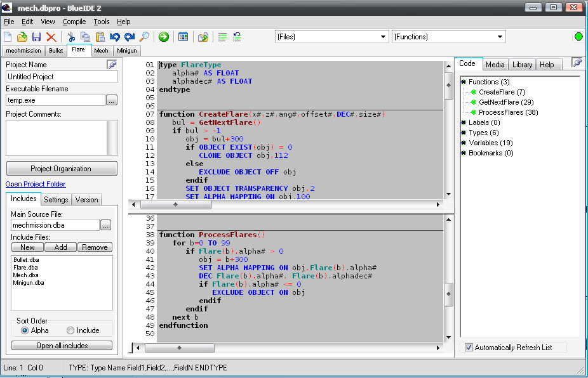Collapse the Functions (3) tree node
Image resolution: width=588 pixels, height=378 pixels.
(464, 82)
